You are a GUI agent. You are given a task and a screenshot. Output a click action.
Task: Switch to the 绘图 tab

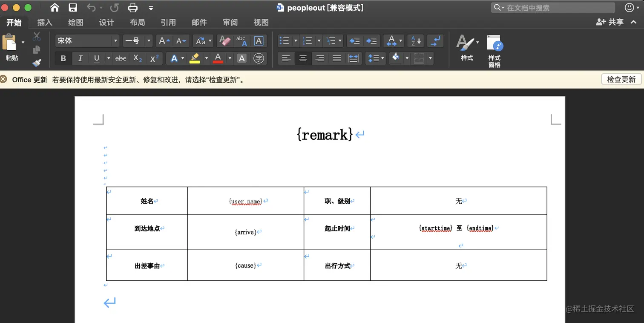pos(76,23)
